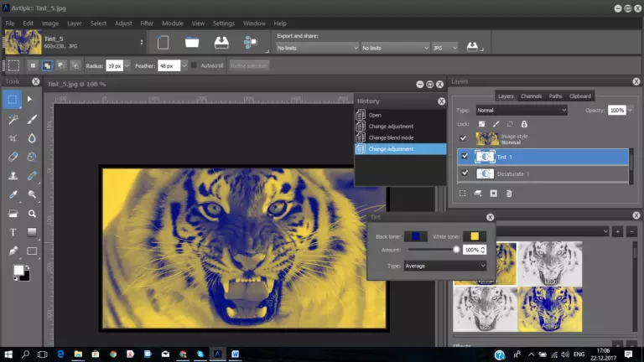Uncheck the Desaturate 1 layer visibility
Screen dimensions: 644x362
465,173
